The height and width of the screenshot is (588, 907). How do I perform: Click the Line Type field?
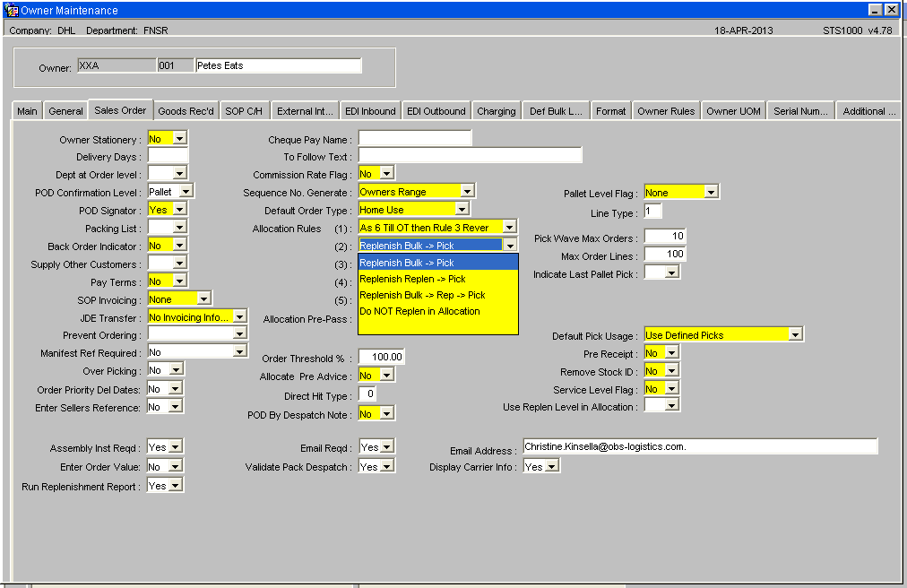(653, 212)
